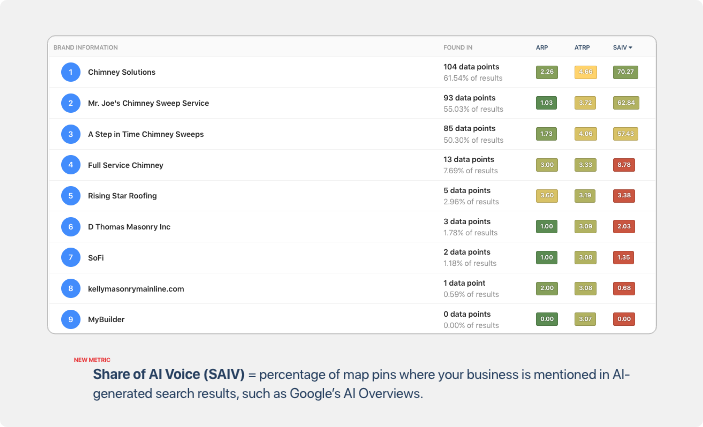Open the kellymasonrymainline.com brand name

coord(136,289)
